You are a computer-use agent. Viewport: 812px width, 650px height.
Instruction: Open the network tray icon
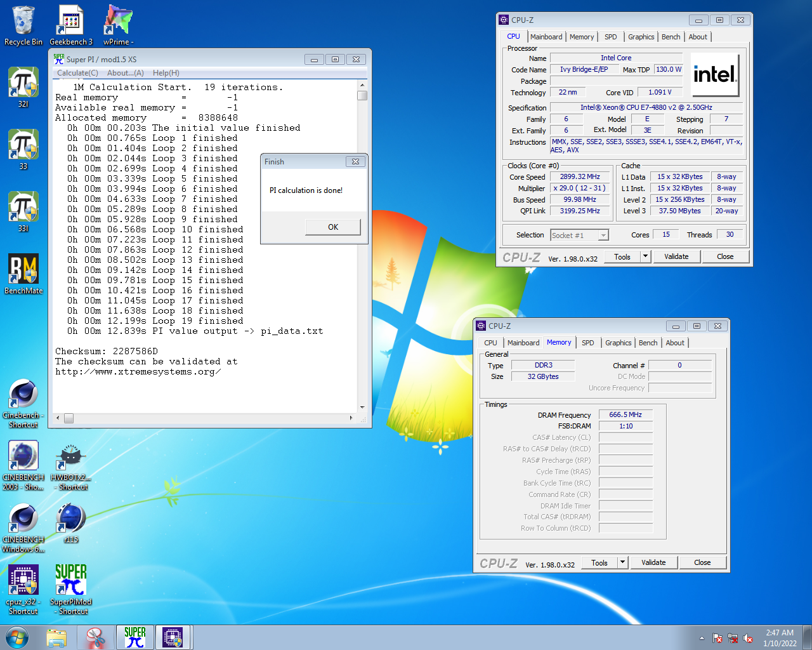[x=733, y=638]
